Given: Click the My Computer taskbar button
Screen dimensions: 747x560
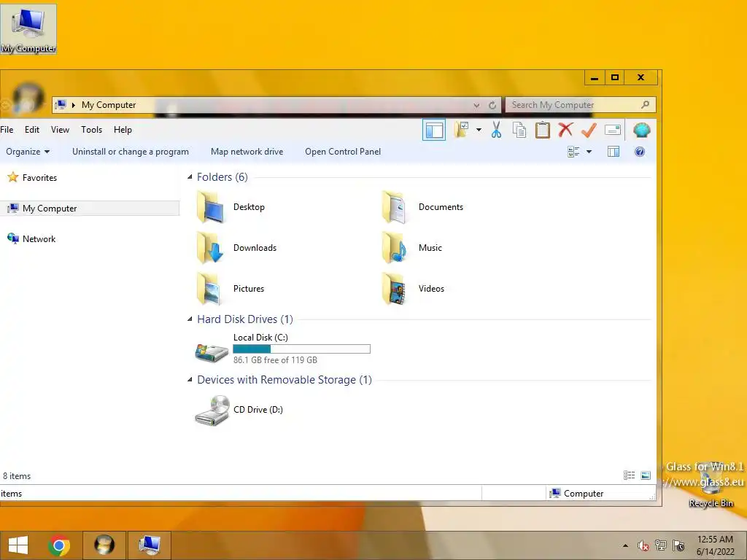Looking at the screenshot, I should [149, 545].
